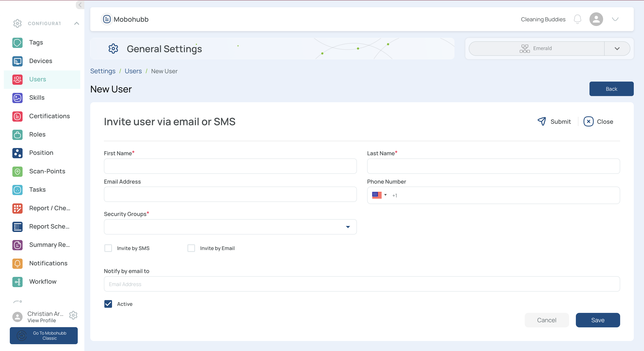
Task: Click the Settings breadcrumb link
Action: [x=103, y=71]
